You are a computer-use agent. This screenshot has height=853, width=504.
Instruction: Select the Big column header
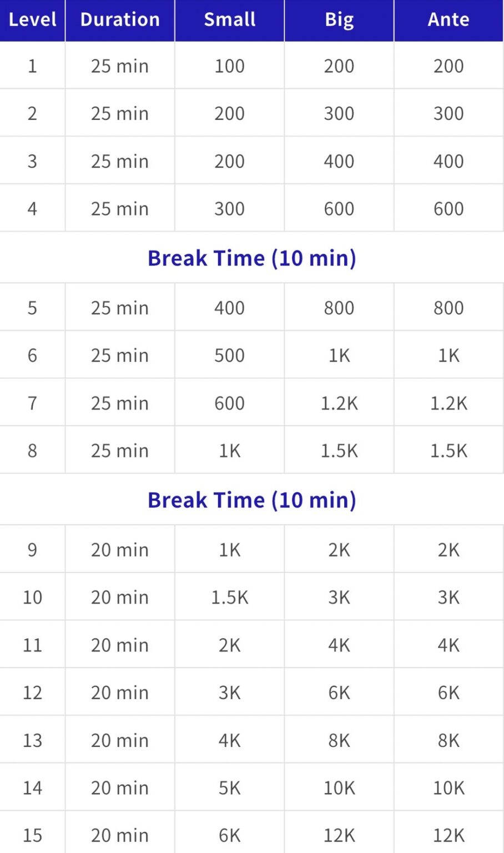pyautogui.click(x=339, y=20)
